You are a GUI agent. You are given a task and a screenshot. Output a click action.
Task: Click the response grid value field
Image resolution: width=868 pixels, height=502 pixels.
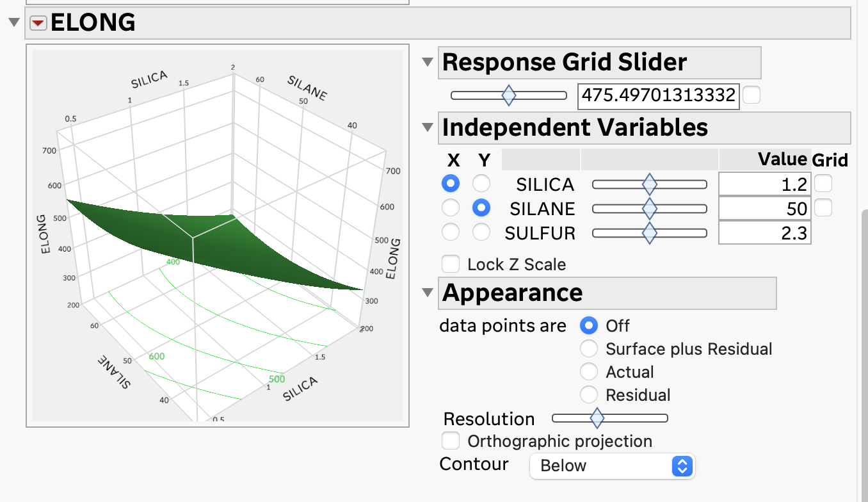658,96
